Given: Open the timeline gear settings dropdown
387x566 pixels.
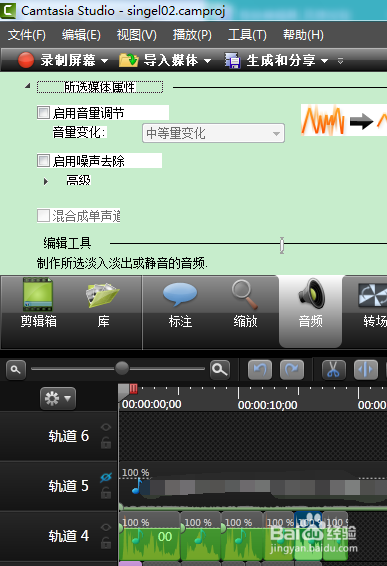Looking at the screenshot, I should (x=58, y=399).
